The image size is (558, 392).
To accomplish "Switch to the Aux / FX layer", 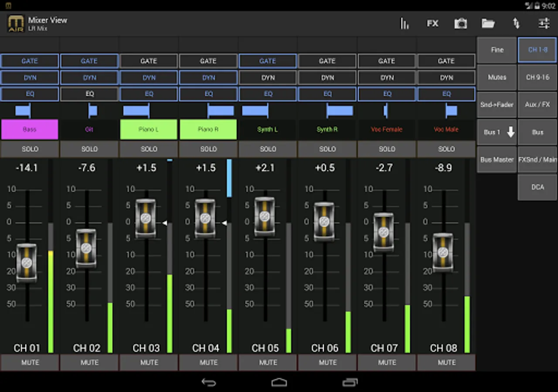I will (537, 105).
